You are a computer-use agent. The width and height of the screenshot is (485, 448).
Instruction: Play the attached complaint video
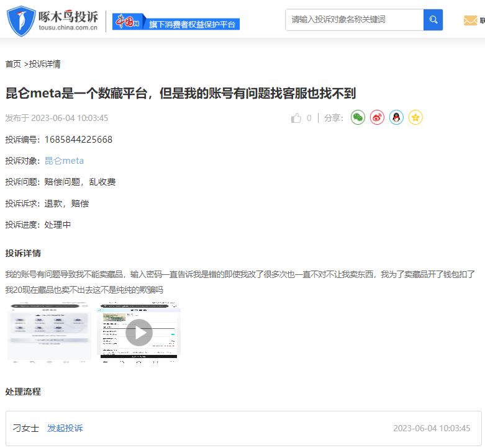point(139,333)
